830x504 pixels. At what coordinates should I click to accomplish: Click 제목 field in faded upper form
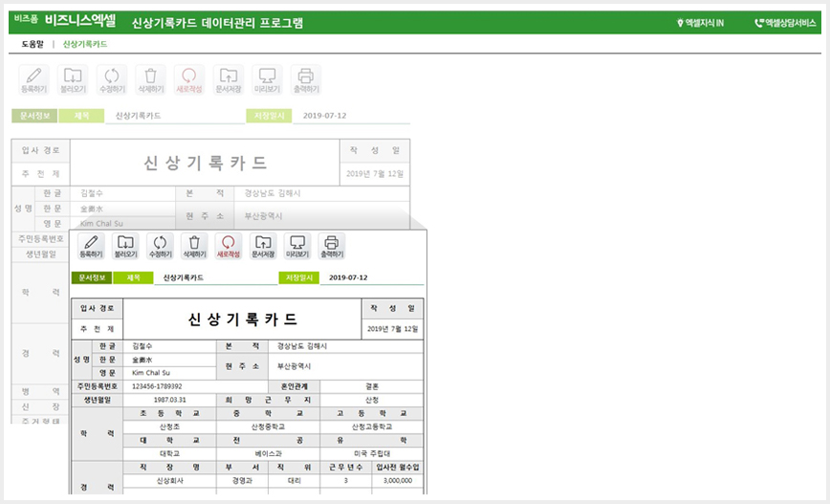pyautogui.click(x=175, y=116)
